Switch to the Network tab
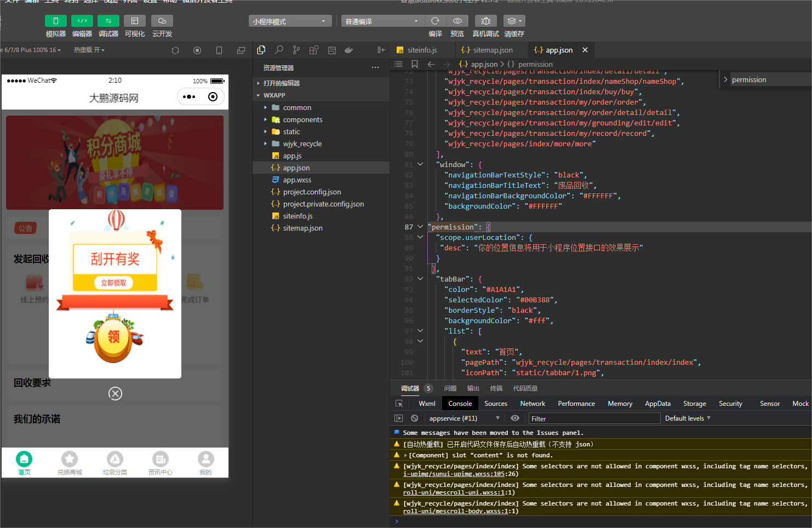The image size is (812, 528). coord(532,404)
